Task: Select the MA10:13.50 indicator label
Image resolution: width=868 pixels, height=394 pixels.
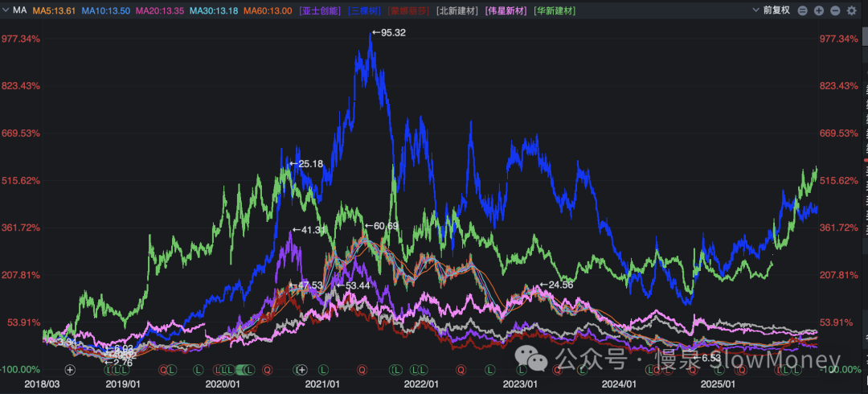Action: click(x=106, y=10)
